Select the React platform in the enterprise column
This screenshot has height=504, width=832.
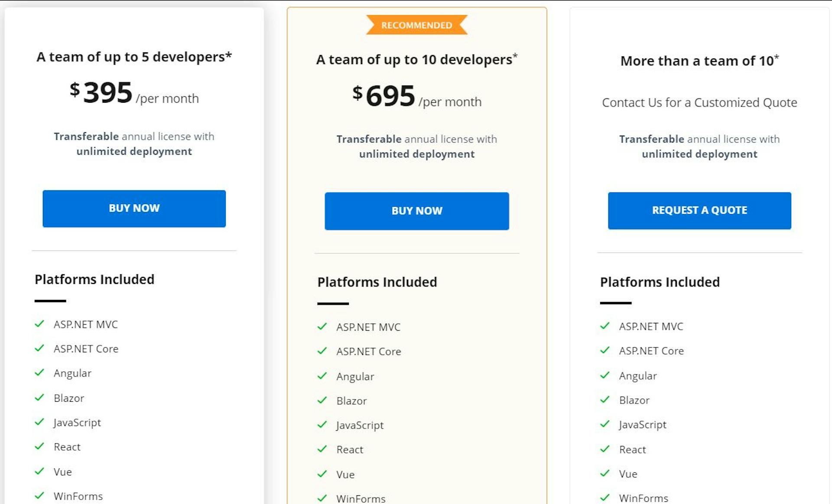[633, 449]
